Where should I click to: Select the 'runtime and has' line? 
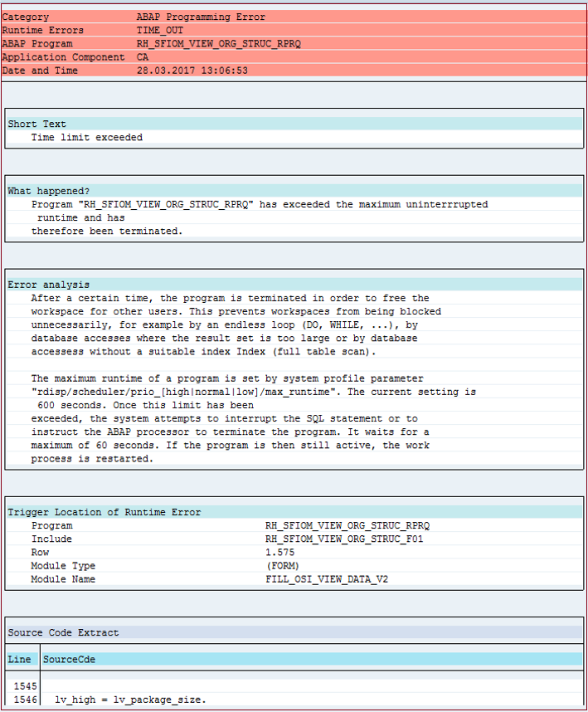coord(80,218)
